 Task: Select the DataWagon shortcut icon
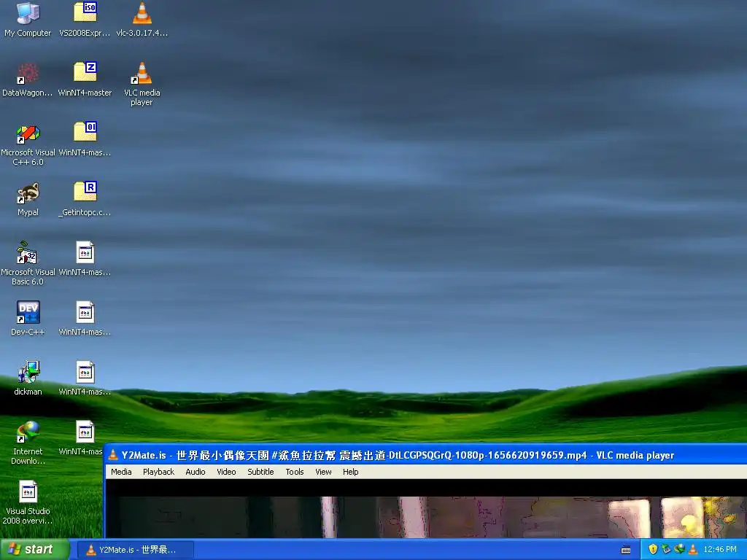pyautogui.click(x=28, y=79)
